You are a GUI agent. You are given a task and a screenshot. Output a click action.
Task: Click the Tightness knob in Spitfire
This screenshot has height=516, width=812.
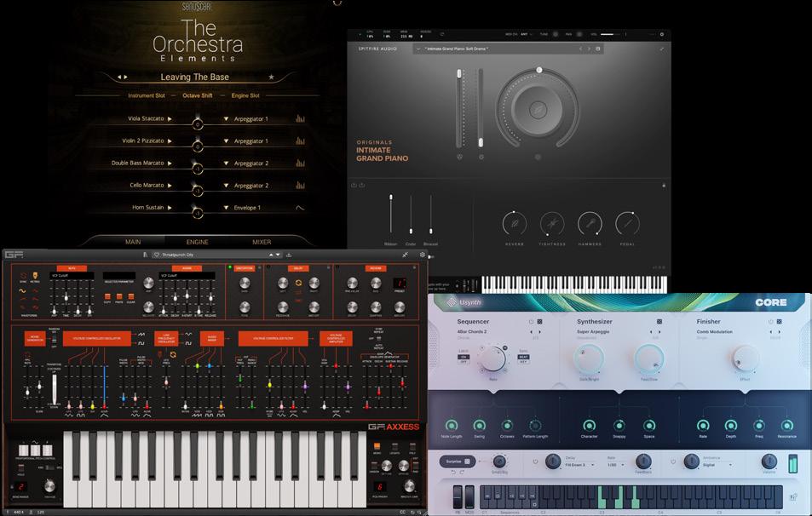(x=552, y=224)
